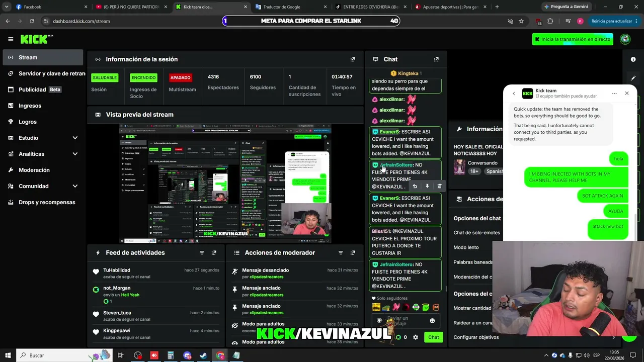Select the pink bow emote in the quick emote row

396,307
